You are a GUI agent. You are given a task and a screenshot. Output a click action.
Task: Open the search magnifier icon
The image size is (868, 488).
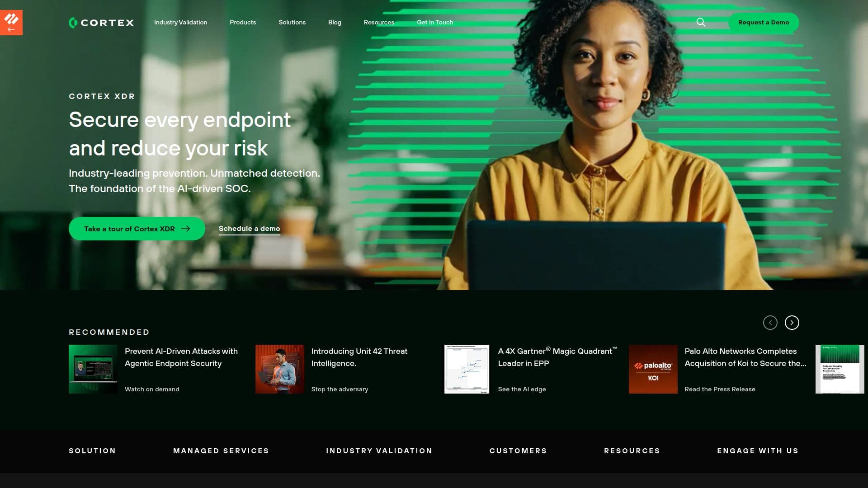point(701,22)
